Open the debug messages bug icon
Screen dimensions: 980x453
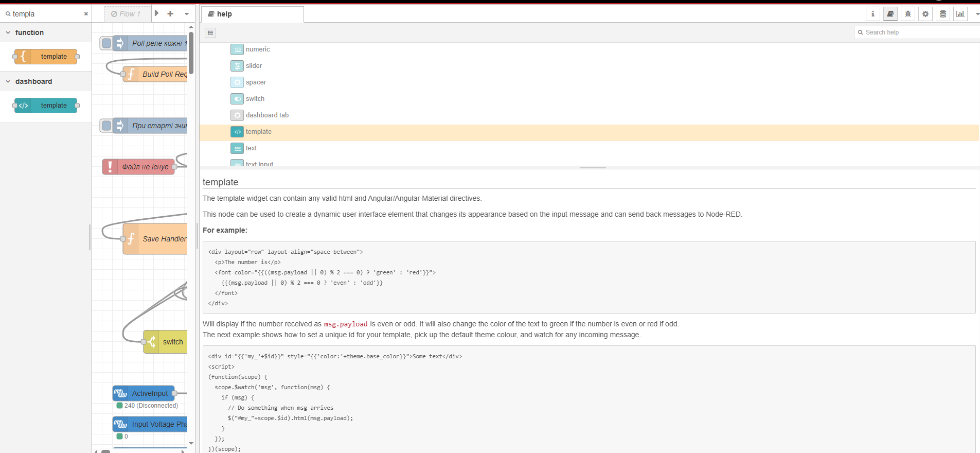pos(908,14)
